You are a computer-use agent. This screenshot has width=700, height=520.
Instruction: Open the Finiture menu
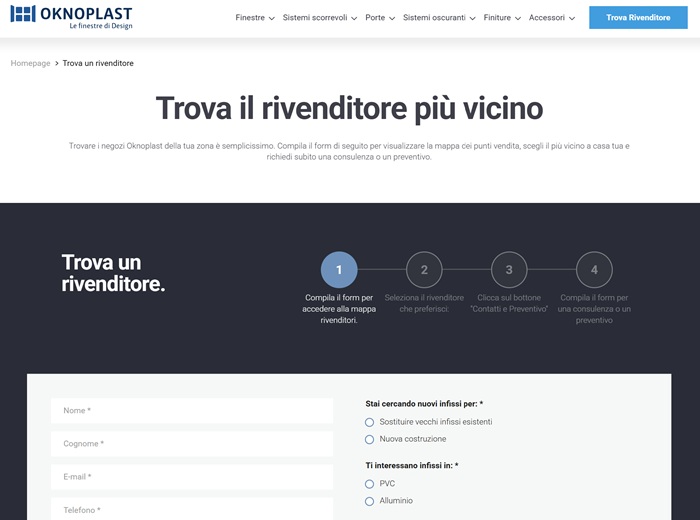coord(497,18)
